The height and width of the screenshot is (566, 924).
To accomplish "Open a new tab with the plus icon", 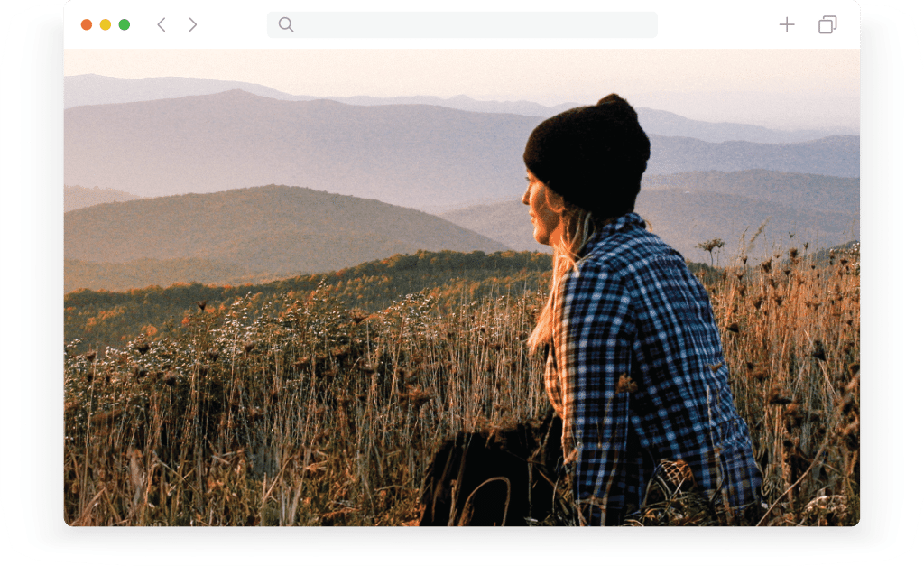I will click(787, 24).
